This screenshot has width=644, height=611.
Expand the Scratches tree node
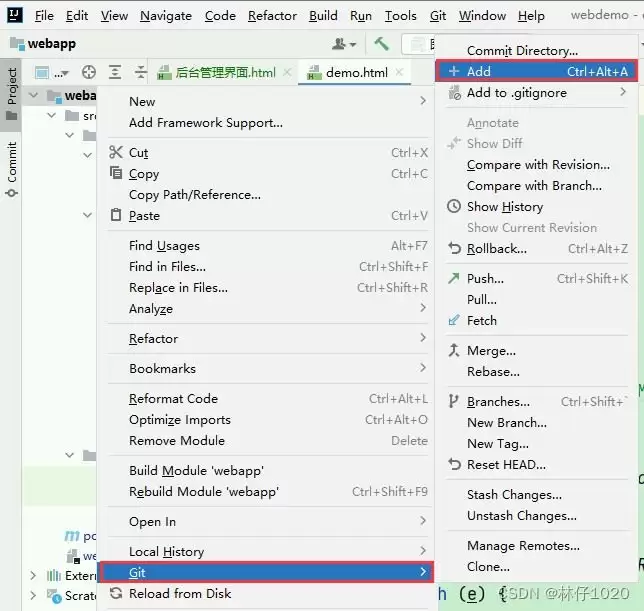click(x=33, y=595)
